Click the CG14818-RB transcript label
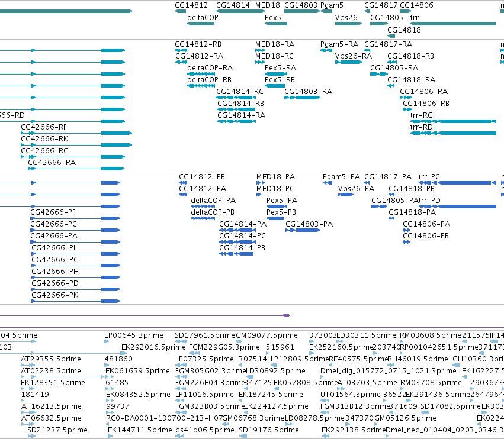The image size is (504, 439). (x=410, y=56)
